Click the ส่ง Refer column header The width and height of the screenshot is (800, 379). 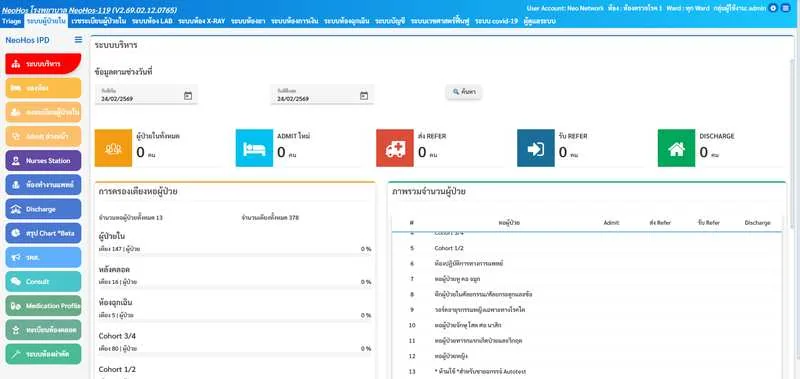(660, 223)
